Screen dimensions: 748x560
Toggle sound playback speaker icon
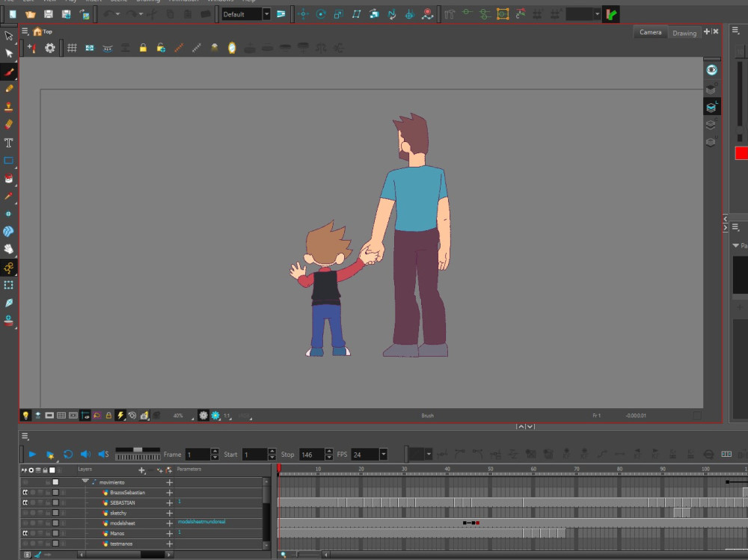(85, 454)
